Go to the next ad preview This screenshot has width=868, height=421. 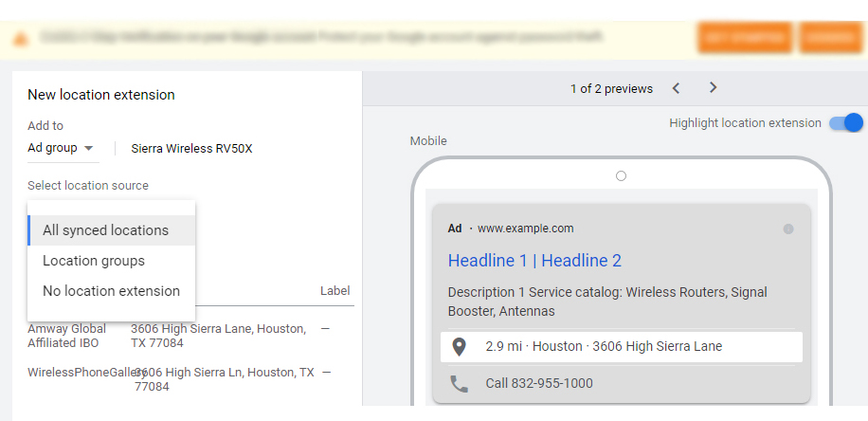(x=714, y=88)
